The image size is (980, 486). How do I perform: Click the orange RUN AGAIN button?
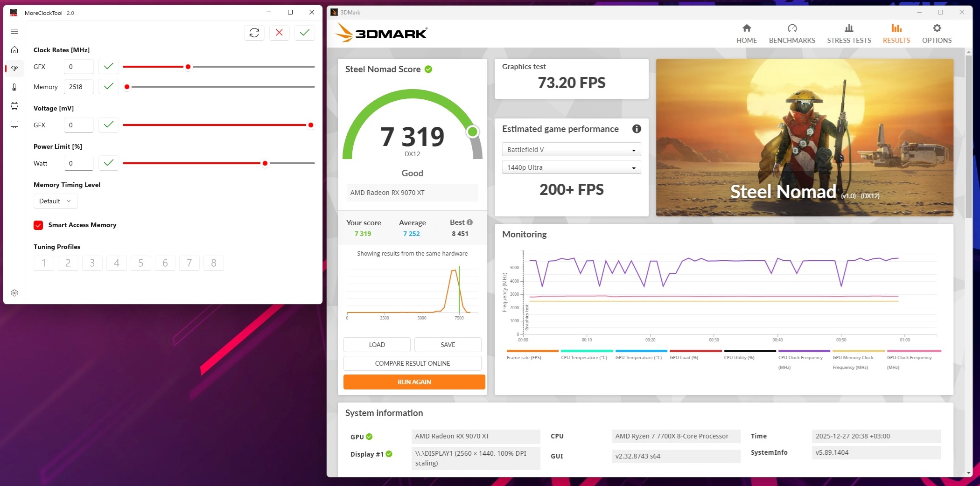click(x=414, y=382)
